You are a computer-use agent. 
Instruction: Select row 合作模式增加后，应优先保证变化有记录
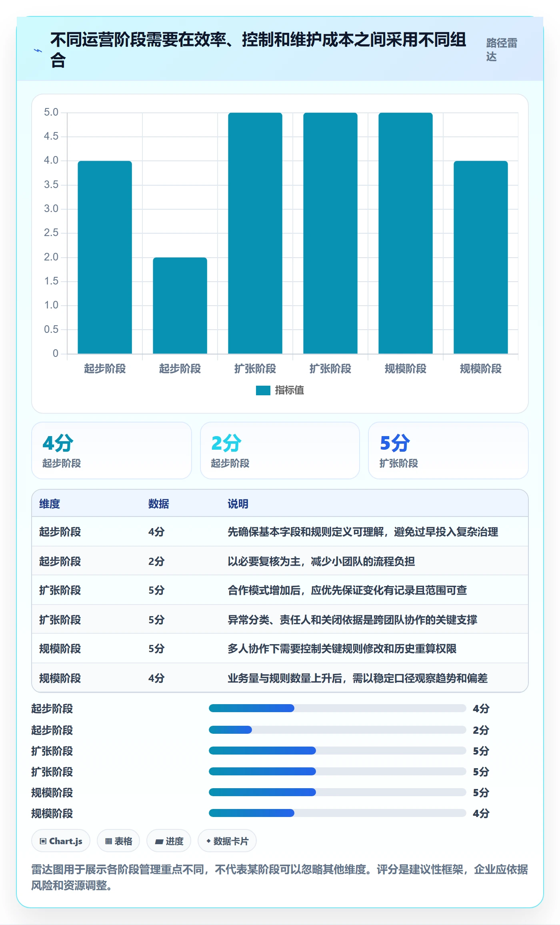[280, 590]
